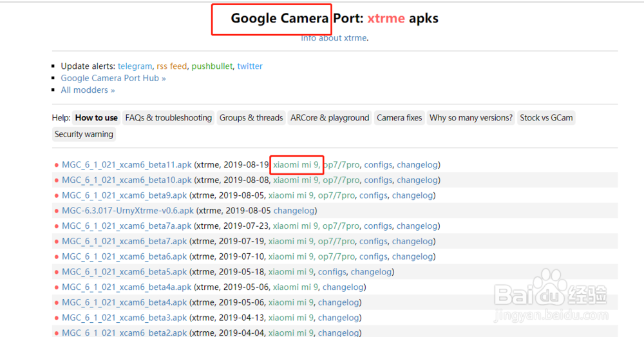Open the 'Security warning' help tab
The image size is (644, 337).
84,135
